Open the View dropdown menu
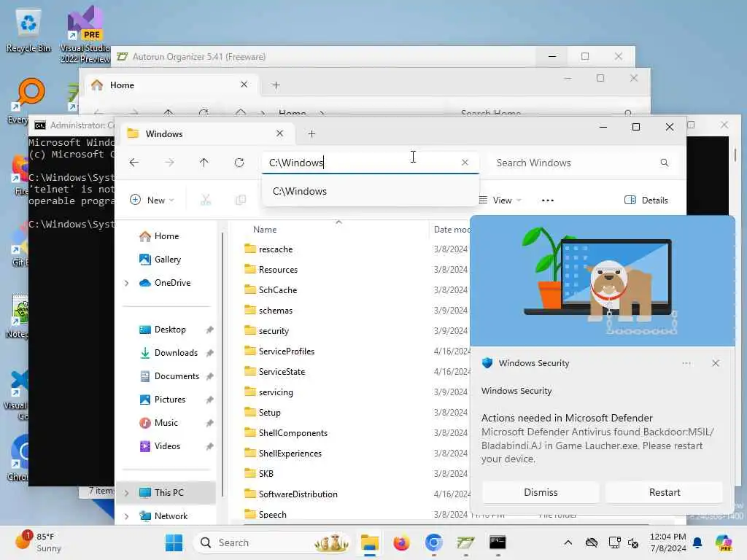Image resolution: width=747 pixels, height=560 pixels. pyautogui.click(x=500, y=200)
